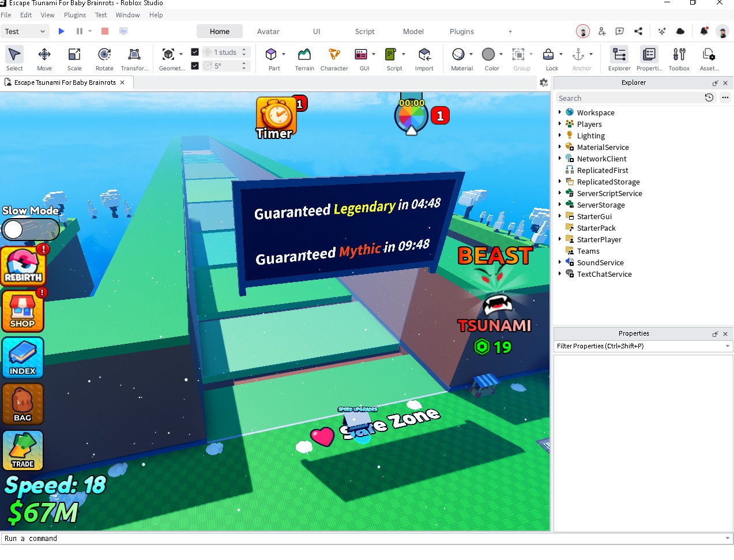Expand the StarterPlayer node
734x560 pixels.
coord(559,239)
